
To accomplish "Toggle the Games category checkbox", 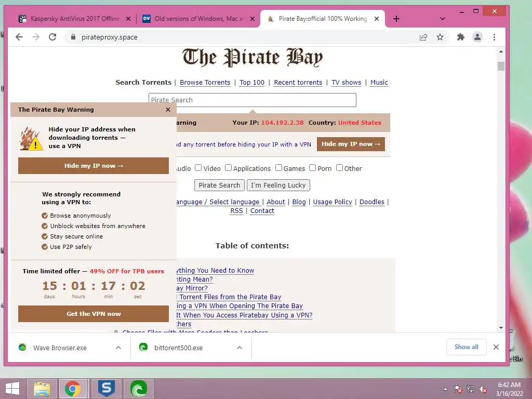I will point(278,168).
